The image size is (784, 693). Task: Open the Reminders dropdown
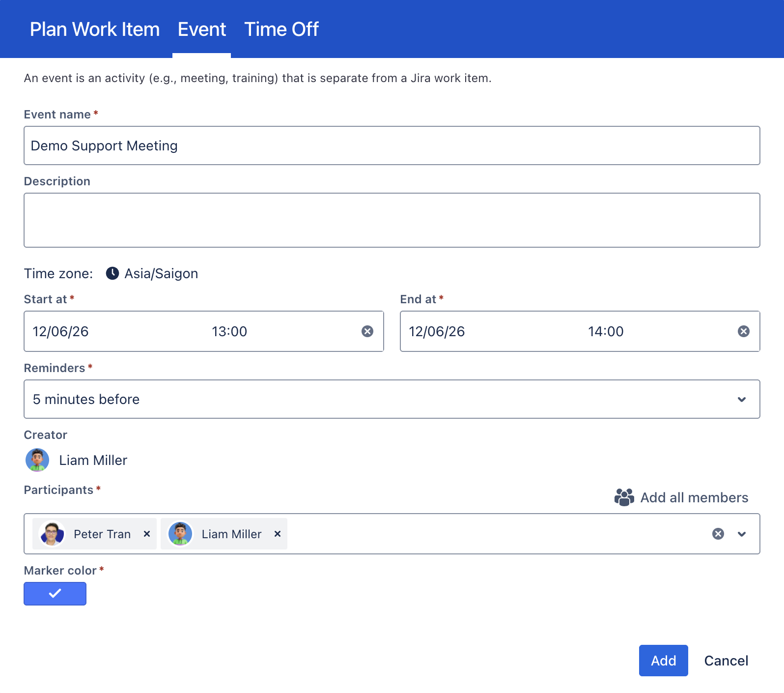[x=392, y=399]
